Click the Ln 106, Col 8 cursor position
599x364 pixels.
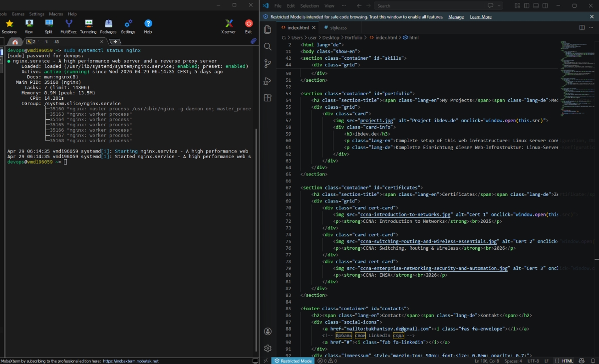point(486,361)
